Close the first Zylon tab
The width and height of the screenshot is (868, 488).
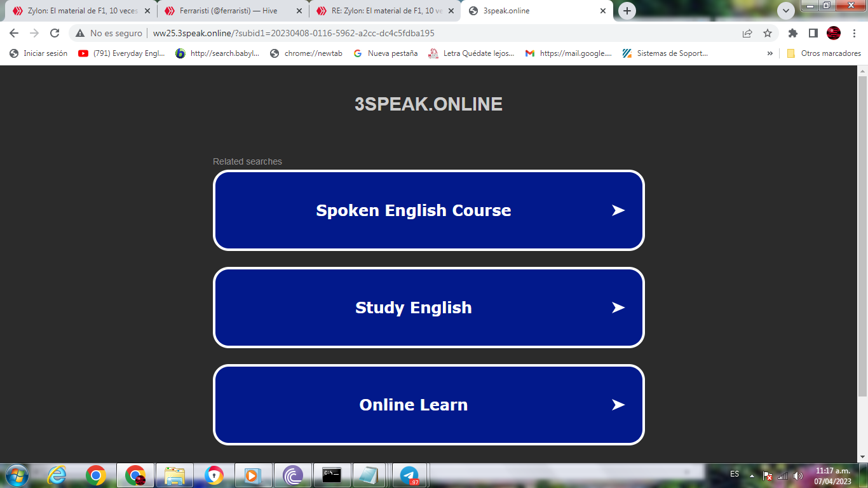[x=147, y=11]
